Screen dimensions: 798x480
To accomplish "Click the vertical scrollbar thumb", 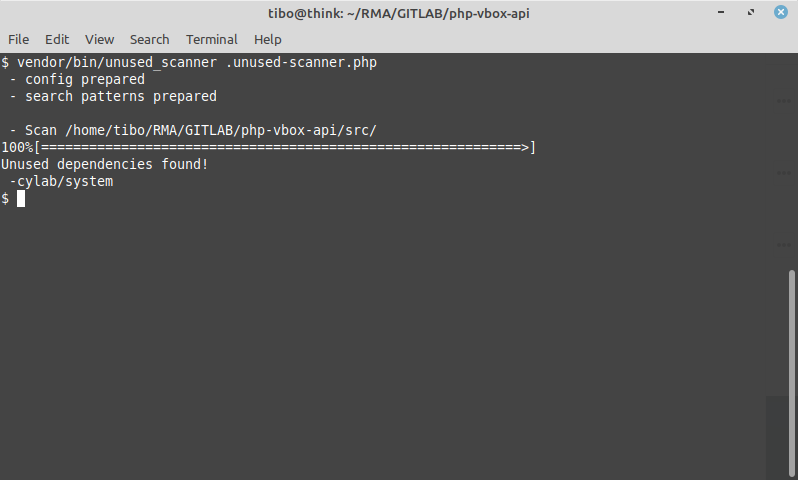I will pyautogui.click(x=791, y=373).
